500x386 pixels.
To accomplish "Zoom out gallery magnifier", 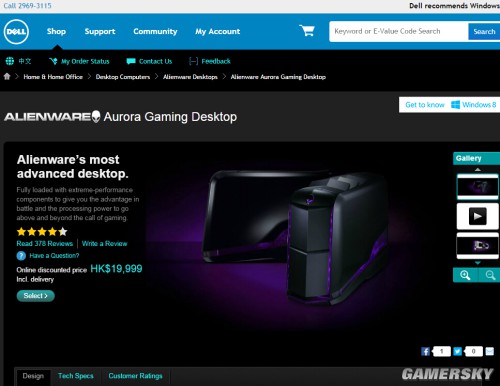I will pyautogui.click(x=490, y=275).
